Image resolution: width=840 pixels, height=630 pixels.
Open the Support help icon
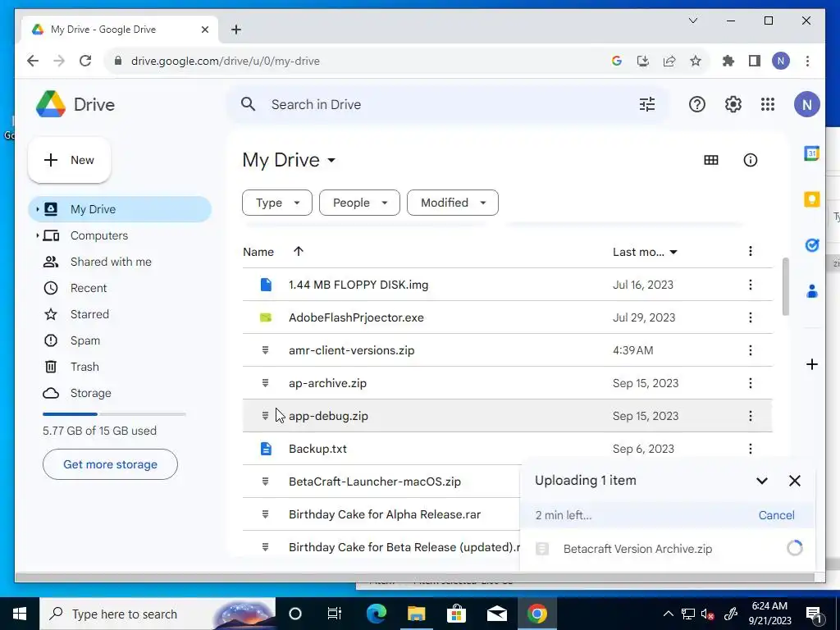coord(696,104)
